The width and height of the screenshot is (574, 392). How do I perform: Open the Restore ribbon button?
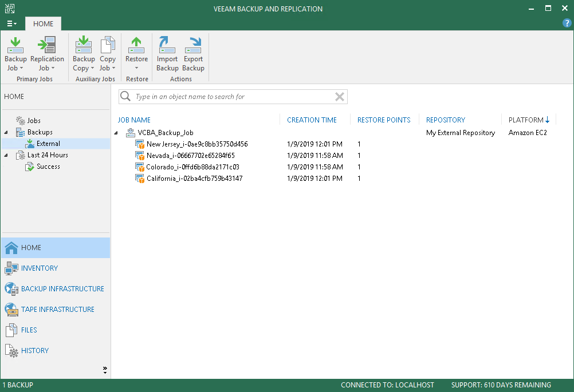pos(136,54)
